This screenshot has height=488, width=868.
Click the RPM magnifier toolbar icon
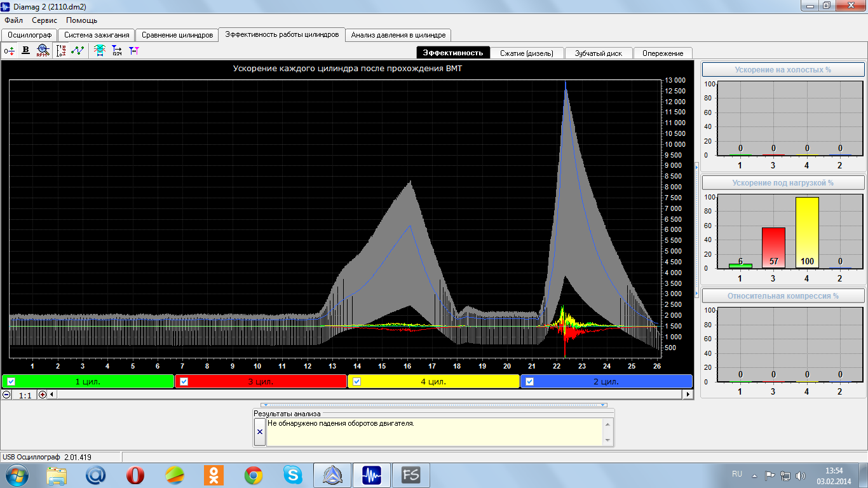(x=42, y=51)
